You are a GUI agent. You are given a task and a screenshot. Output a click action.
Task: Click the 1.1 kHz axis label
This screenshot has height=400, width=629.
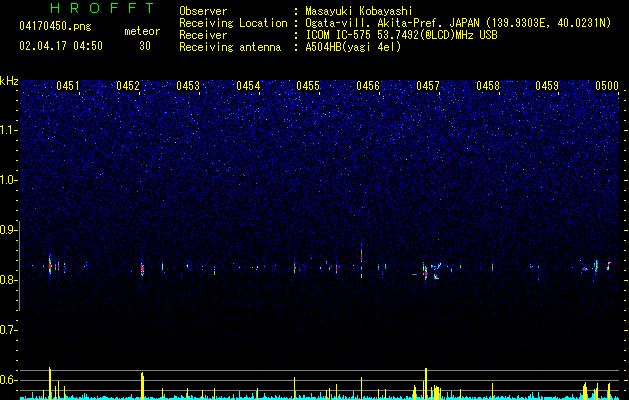click(8, 130)
